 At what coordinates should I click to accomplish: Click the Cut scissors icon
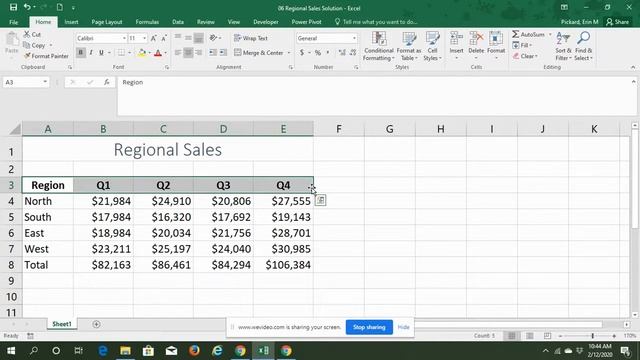(27, 34)
